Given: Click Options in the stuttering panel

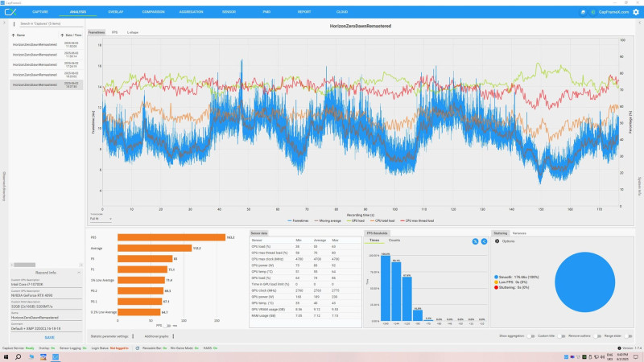Looking at the screenshot, I should (508, 241).
